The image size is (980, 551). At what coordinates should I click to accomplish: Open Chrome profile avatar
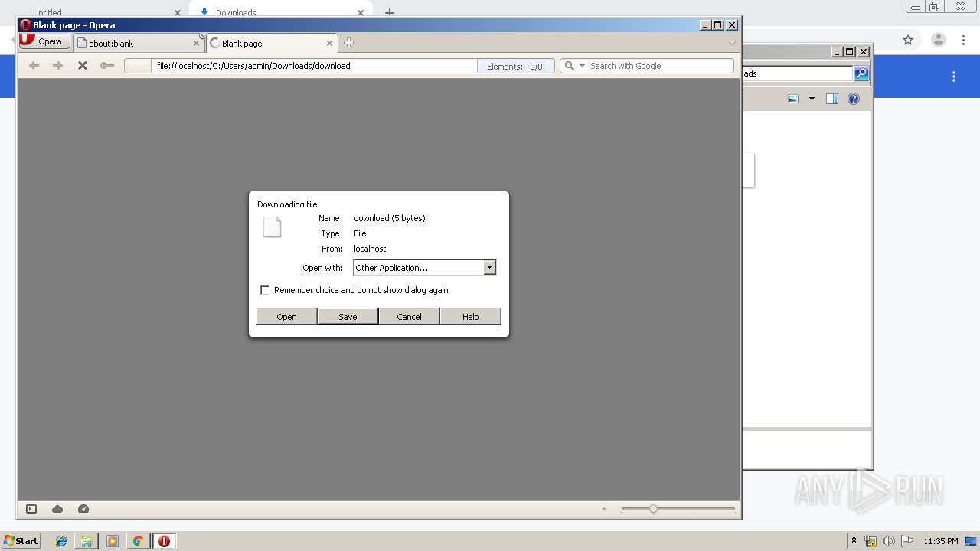click(x=939, y=40)
